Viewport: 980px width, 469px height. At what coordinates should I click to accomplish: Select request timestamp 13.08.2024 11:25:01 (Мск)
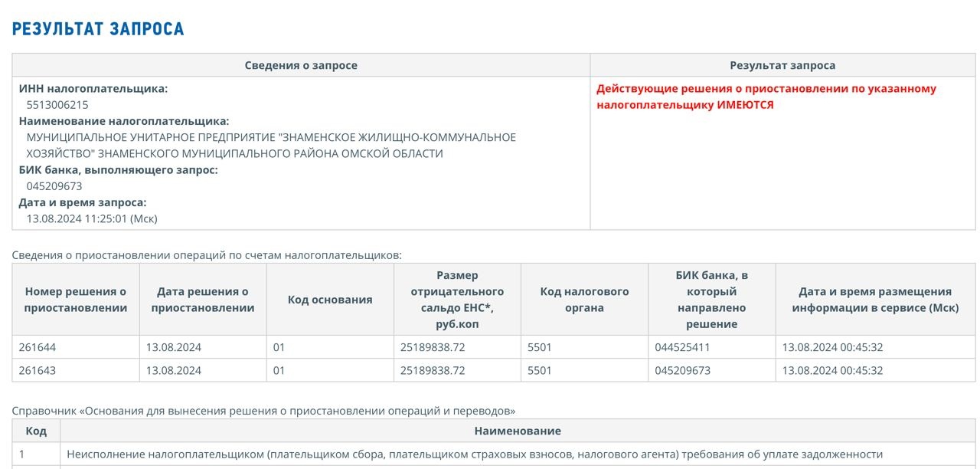pyautogui.click(x=92, y=218)
